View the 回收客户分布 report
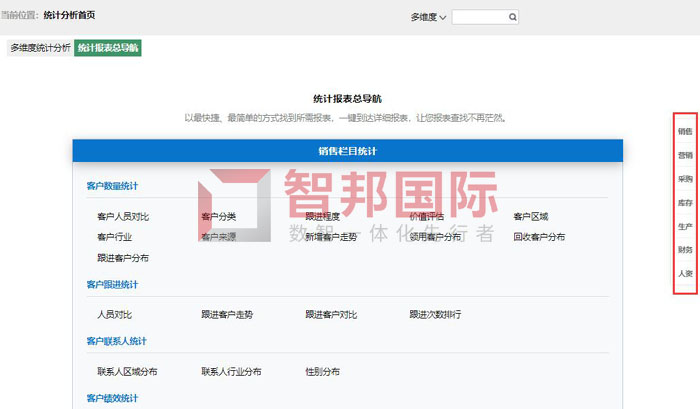Image resolution: width=700 pixels, height=409 pixels. click(539, 237)
